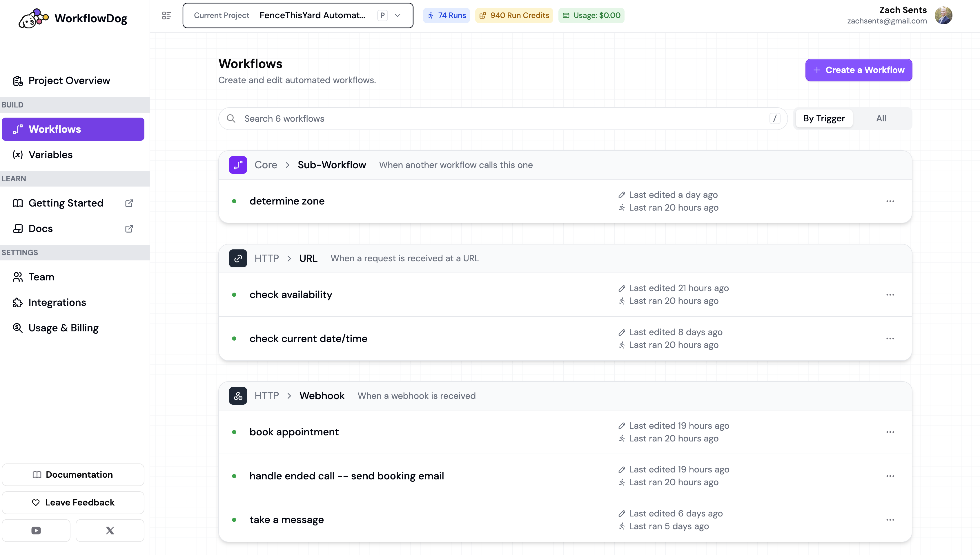Click Create a Workflow button
Image resolution: width=980 pixels, height=555 pixels.
858,70
